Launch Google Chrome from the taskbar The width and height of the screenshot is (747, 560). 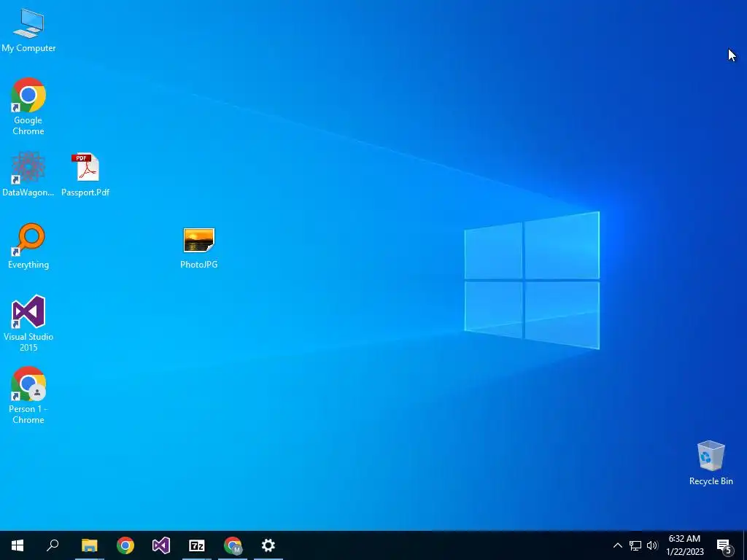125,545
